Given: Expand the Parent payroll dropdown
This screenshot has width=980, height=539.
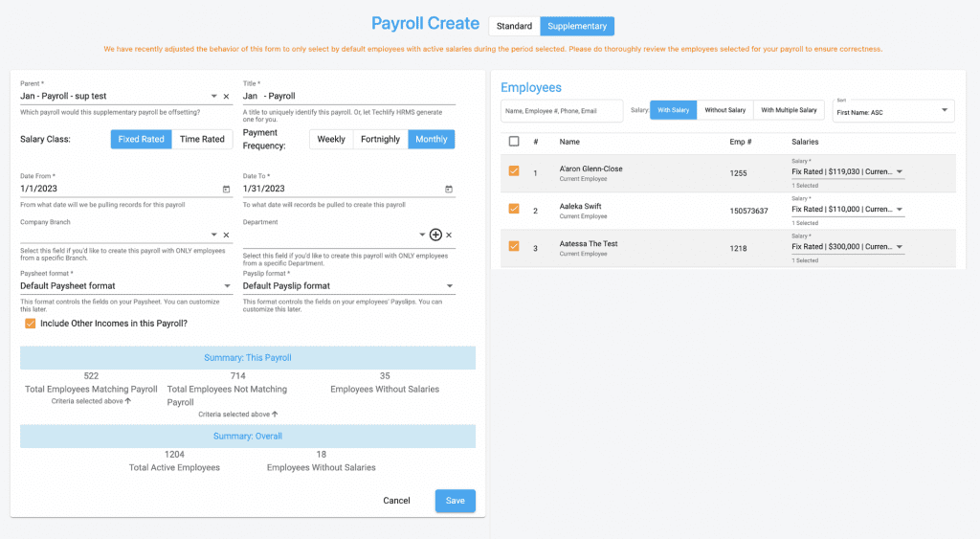Looking at the screenshot, I should tap(213, 97).
